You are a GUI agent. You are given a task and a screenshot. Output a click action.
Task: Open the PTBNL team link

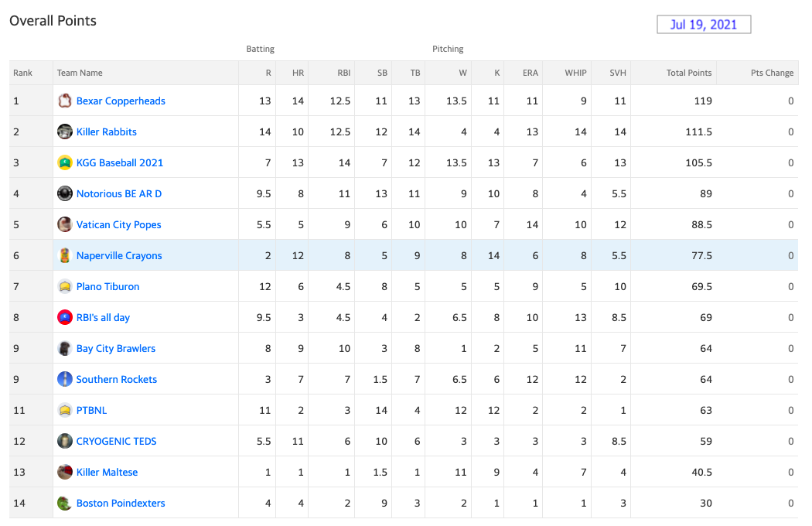pyautogui.click(x=91, y=411)
